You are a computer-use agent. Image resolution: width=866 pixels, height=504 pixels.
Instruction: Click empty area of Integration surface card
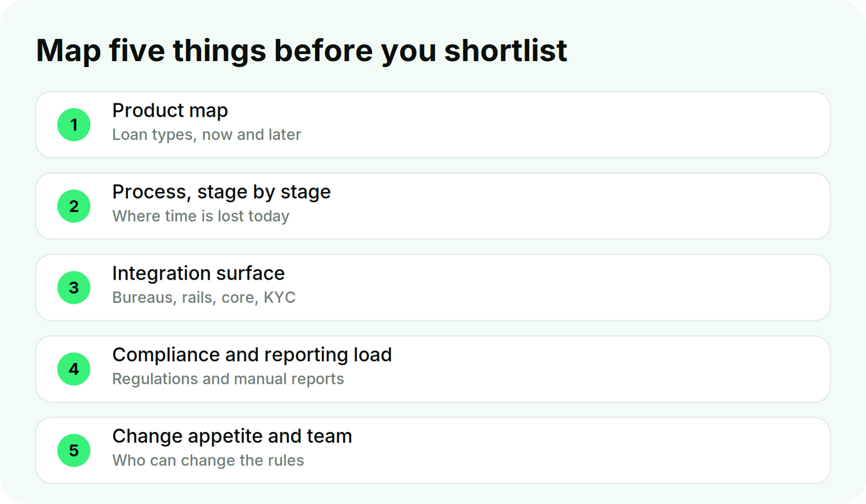pyautogui.click(x=568, y=288)
